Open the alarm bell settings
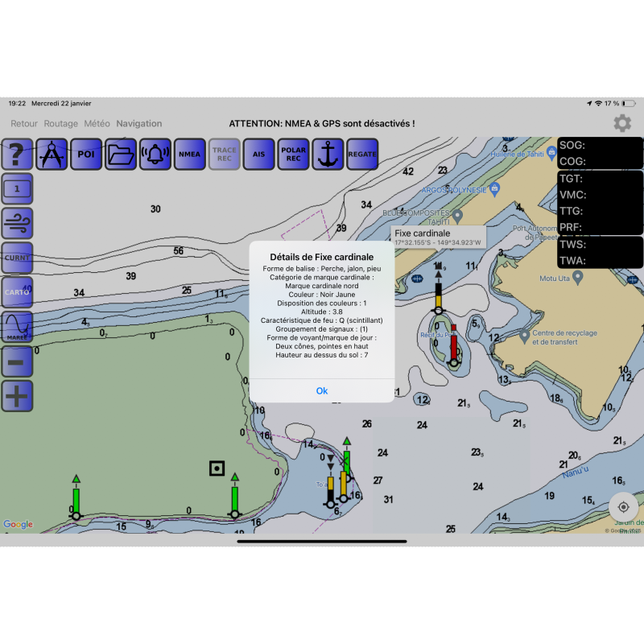This screenshot has height=644, width=644. pos(155,154)
